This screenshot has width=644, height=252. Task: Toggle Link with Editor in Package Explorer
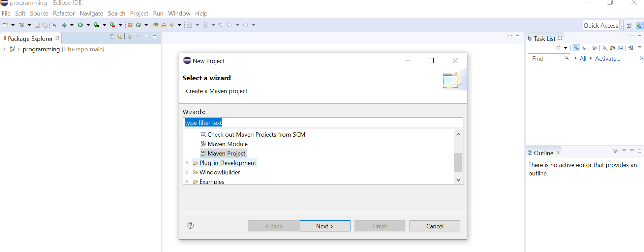120,36
